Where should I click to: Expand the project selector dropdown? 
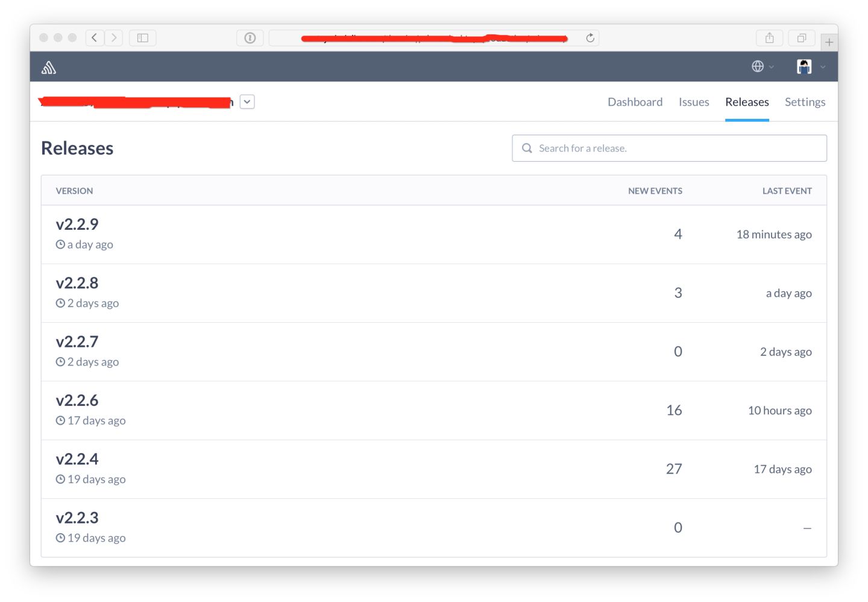(247, 102)
